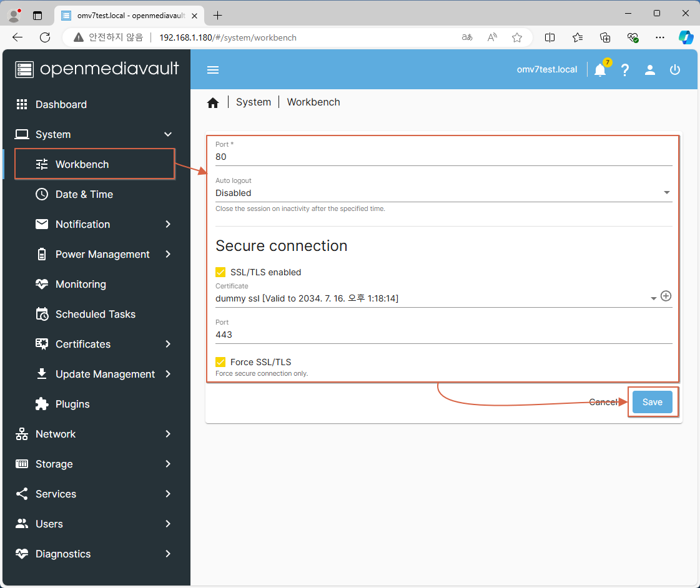Click omv7test.local hostname in header
This screenshot has height=588, width=700.
point(547,69)
